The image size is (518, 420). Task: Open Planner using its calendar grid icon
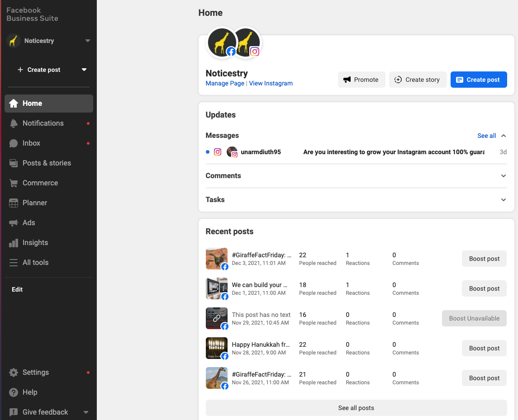pos(14,203)
